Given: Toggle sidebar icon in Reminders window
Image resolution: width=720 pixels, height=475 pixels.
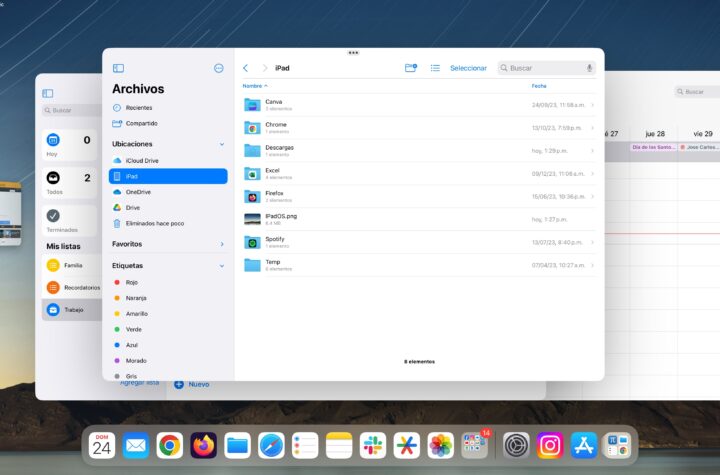Looking at the screenshot, I should [x=48, y=94].
